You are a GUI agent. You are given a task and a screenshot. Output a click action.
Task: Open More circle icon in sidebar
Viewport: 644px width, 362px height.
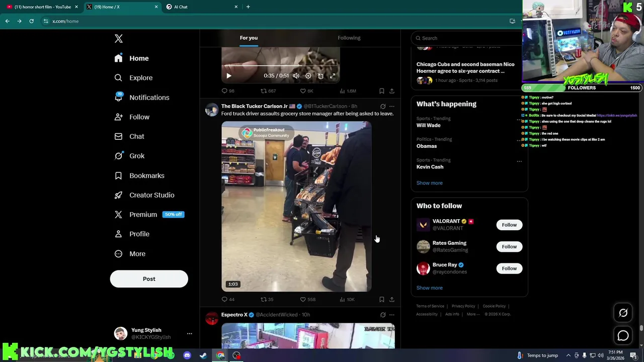coord(118,254)
